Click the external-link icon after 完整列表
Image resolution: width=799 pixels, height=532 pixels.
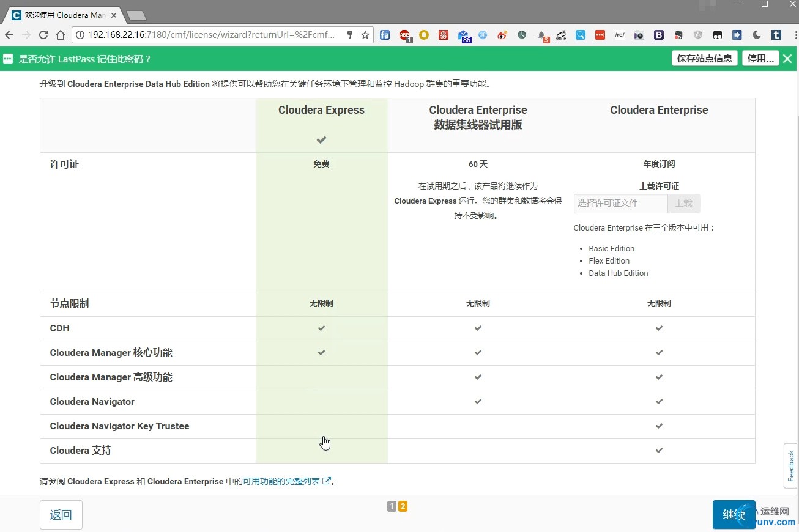pos(327,481)
